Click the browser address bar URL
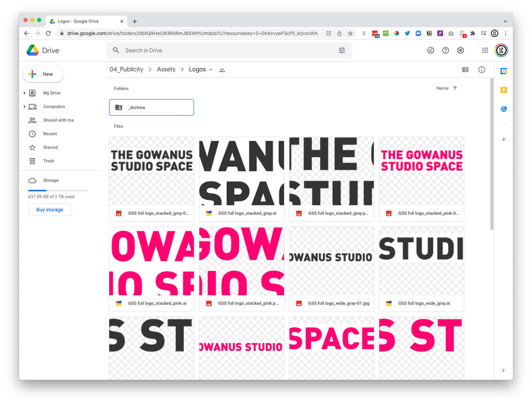 coord(192,33)
